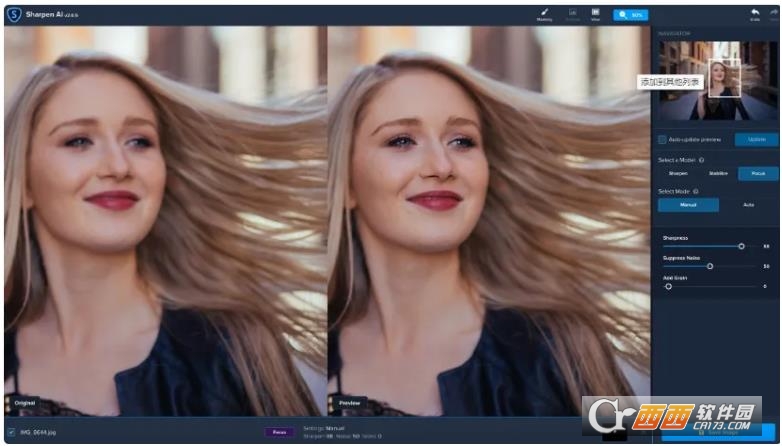Click the Original view label
This screenshot has height=446, width=782.
[x=24, y=403]
